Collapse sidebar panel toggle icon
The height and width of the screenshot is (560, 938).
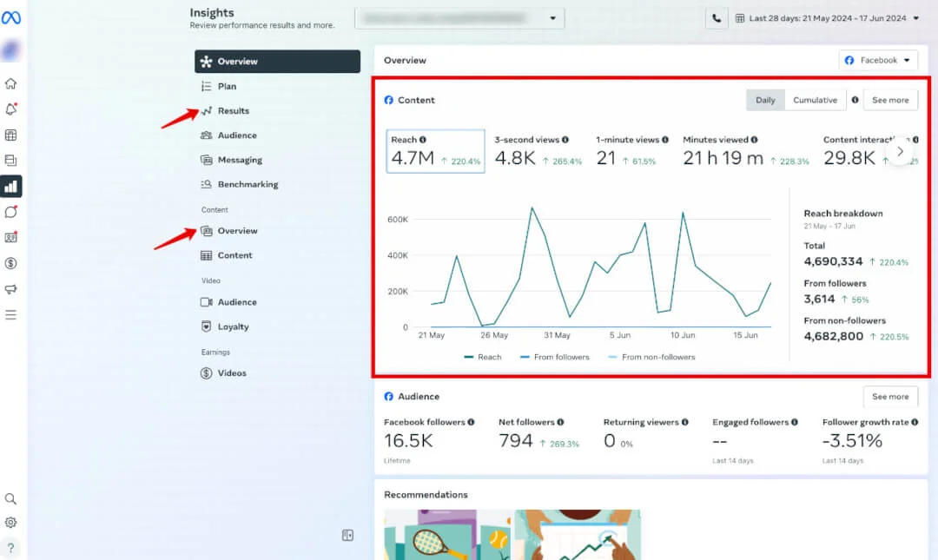coord(347,535)
